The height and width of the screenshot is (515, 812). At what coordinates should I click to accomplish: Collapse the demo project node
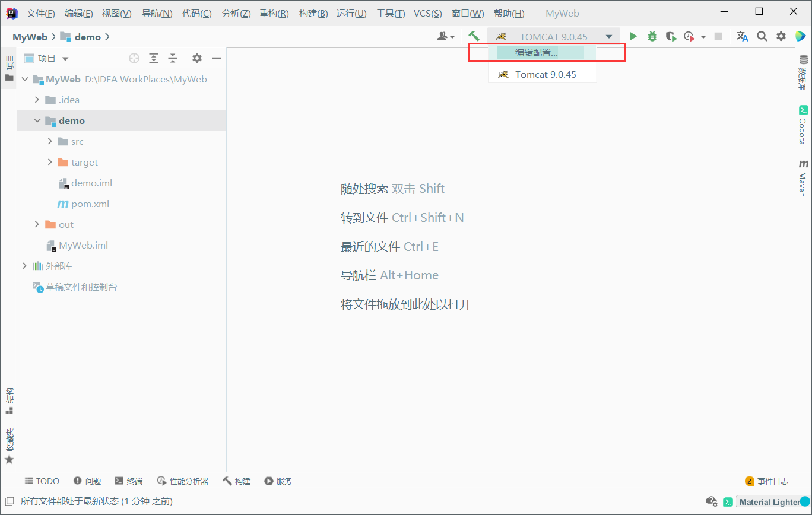pyautogui.click(x=37, y=120)
